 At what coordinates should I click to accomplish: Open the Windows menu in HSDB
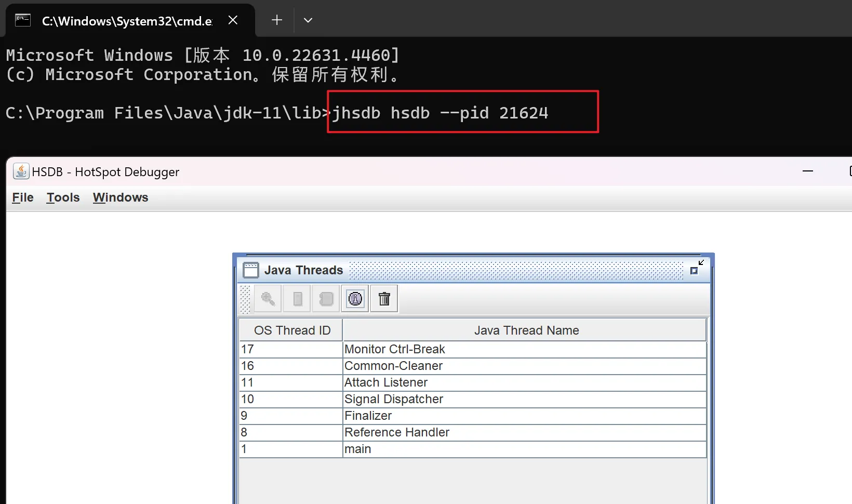coord(121,197)
